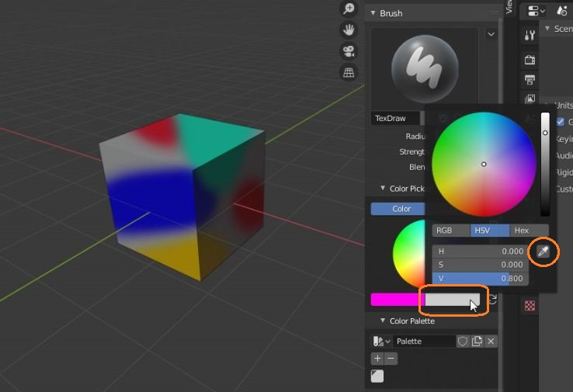Add a new color to palette
The image size is (573, 392).
(x=377, y=359)
